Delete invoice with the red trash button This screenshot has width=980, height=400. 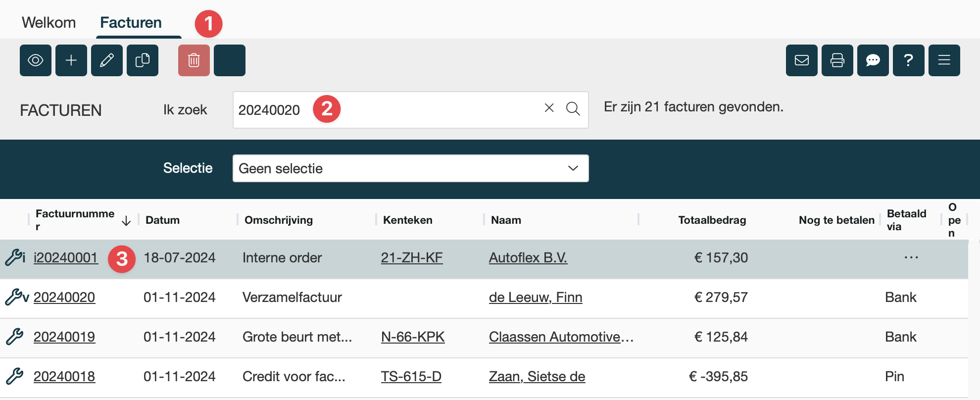coord(194,60)
